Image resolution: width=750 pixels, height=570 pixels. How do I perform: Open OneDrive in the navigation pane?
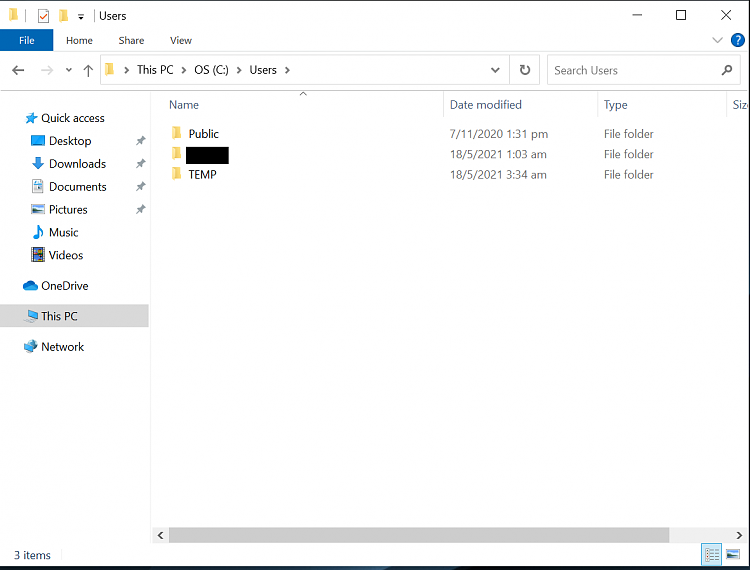tap(64, 286)
